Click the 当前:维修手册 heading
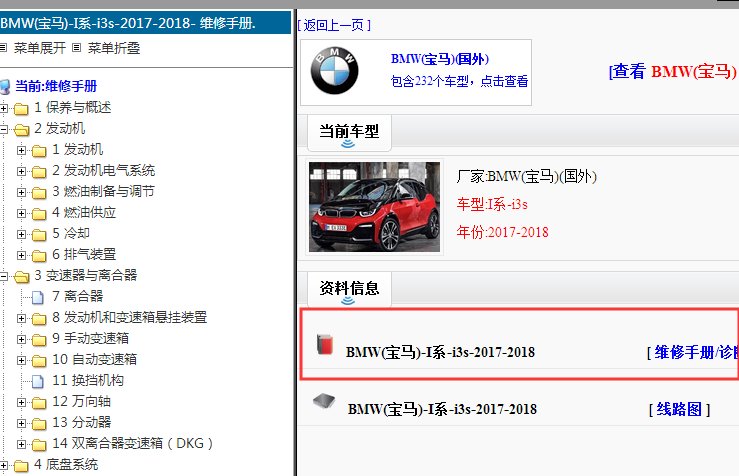Viewport: 739px width, 476px height. (56, 86)
